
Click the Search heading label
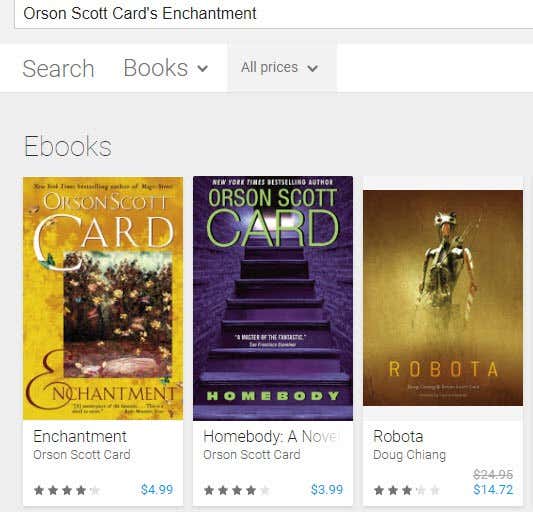tap(58, 69)
